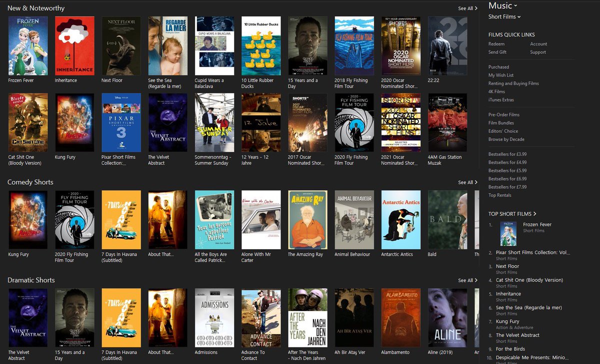Image resolution: width=600 pixels, height=364 pixels.
Task: Open the Account quick link
Action: point(538,44)
